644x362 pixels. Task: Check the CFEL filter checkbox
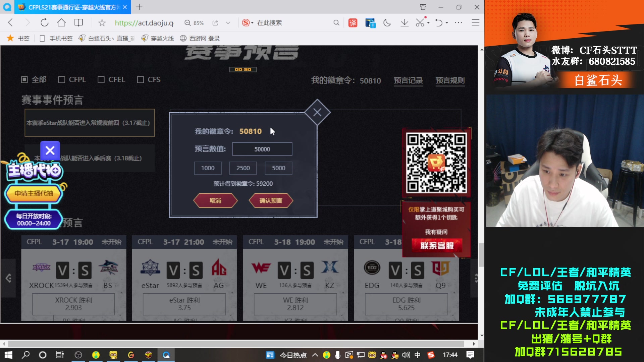click(101, 79)
